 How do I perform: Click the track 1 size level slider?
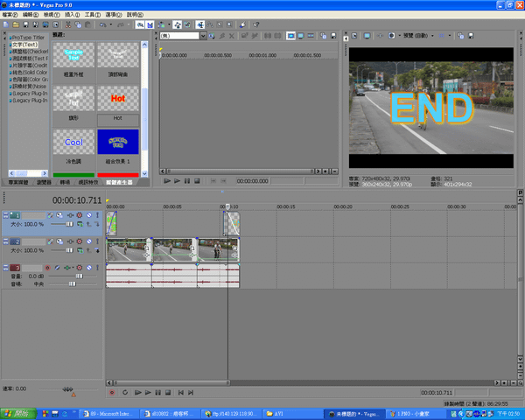click(x=69, y=224)
